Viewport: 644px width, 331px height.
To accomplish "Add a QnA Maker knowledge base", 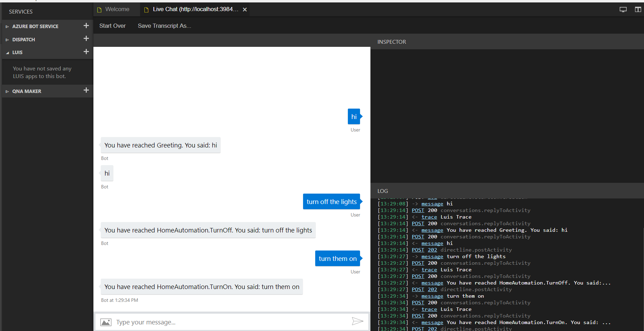I will 86,91.
